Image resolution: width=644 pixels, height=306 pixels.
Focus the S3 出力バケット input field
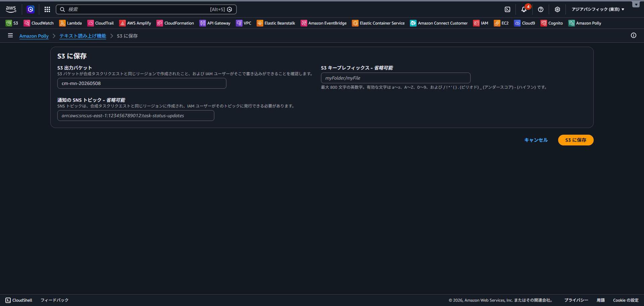click(142, 83)
